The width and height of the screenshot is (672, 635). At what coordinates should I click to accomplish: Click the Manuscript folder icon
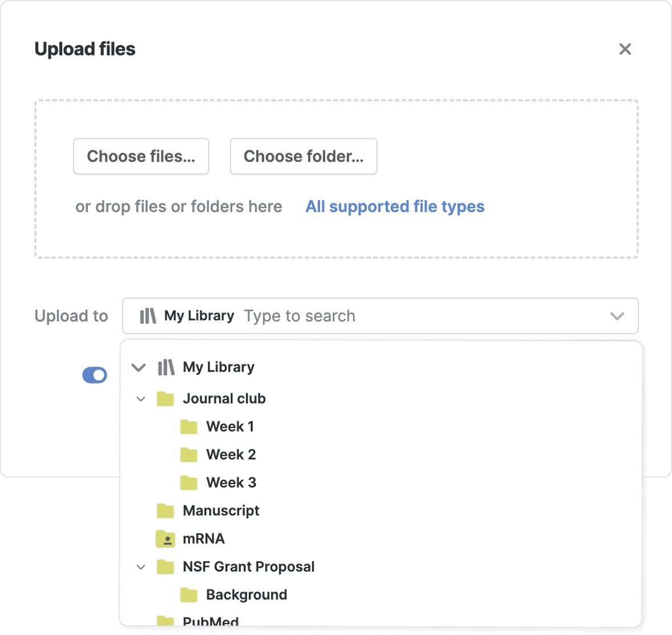click(x=165, y=511)
